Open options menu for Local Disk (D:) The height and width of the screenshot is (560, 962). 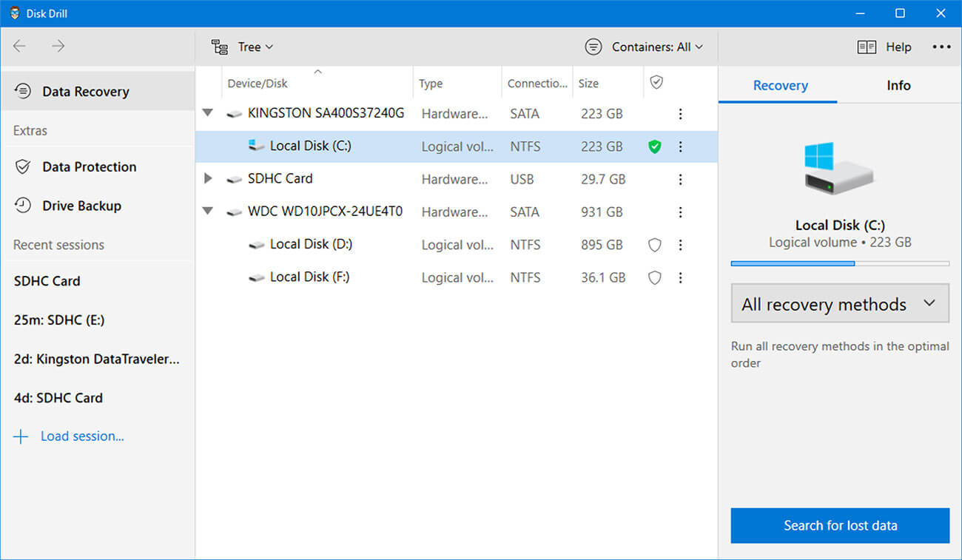680,245
